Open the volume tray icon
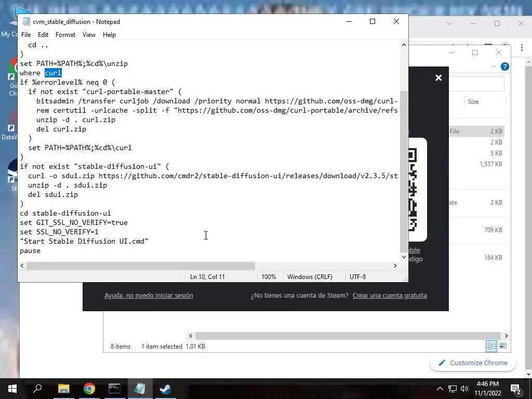Viewport: 532px width, 399px height. [x=464, y=389]
